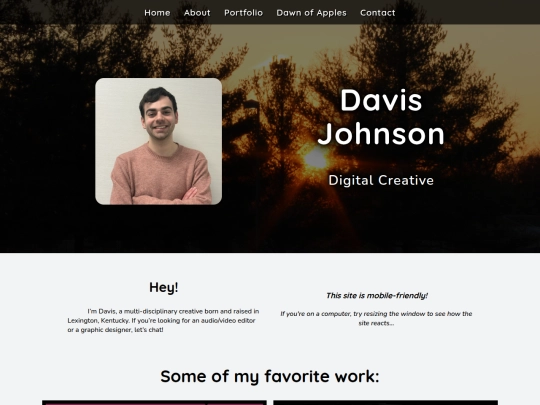Viewport: 540px width, 405px height.
Task: Open the Portfolio menu item
Action: [x=243, y=13]
